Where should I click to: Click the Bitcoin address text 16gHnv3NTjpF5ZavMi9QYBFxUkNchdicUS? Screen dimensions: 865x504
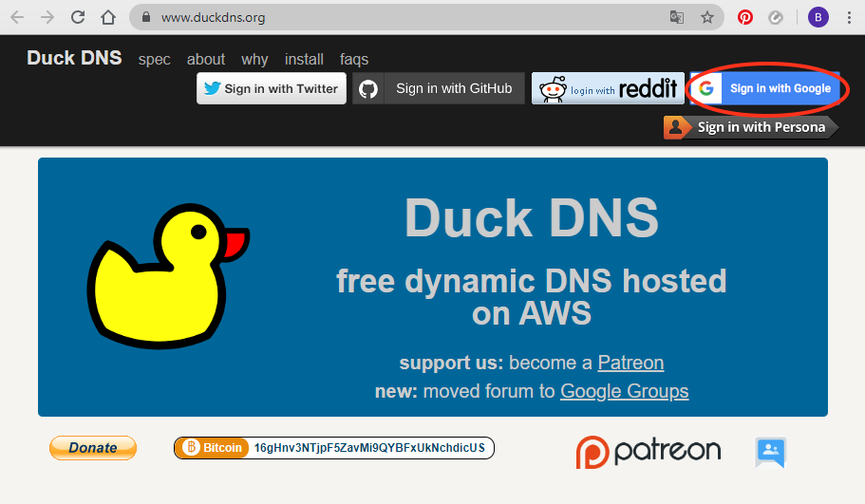[369, 448]
